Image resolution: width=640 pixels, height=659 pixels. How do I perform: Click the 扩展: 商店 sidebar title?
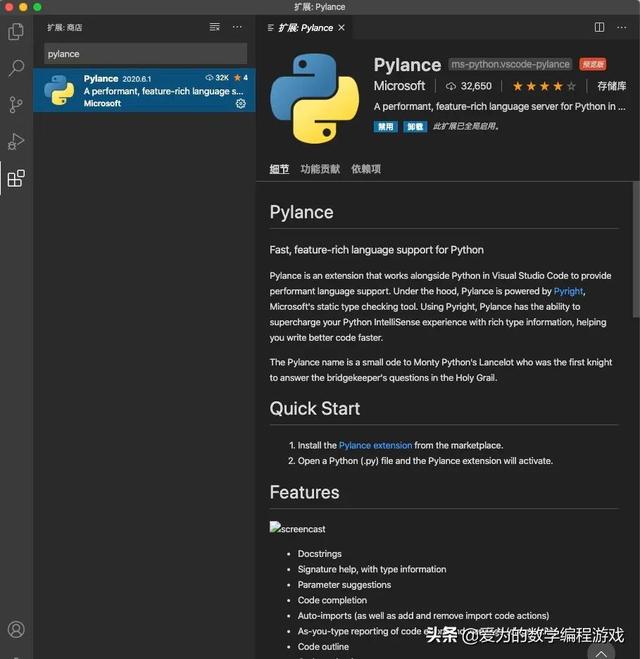(64, 27)
